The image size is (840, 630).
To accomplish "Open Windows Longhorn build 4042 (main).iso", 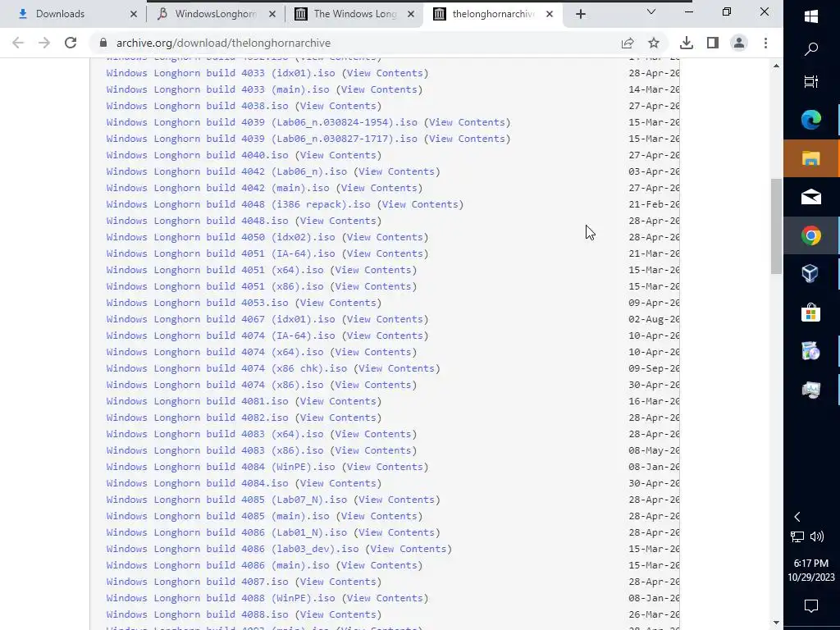I will pos(218,188).
